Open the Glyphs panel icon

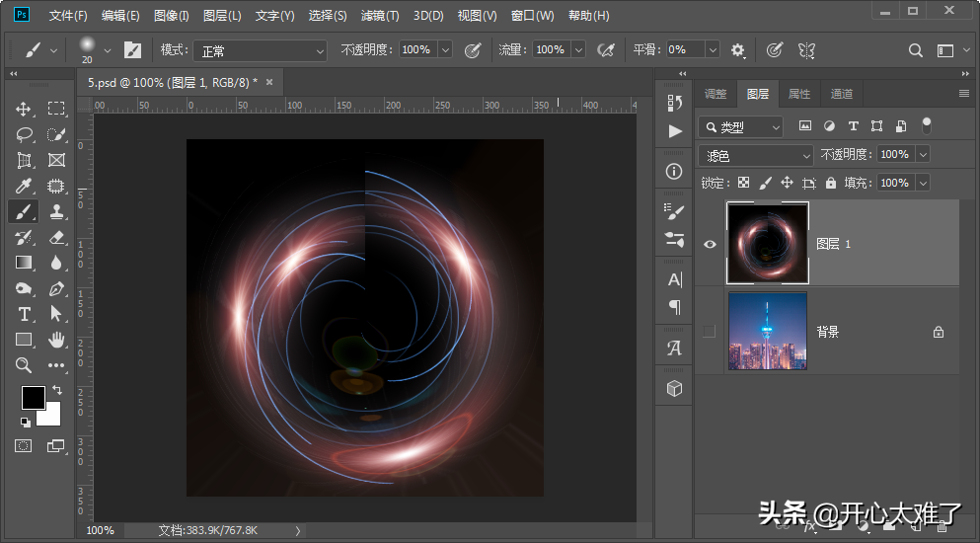pos(674,348)
